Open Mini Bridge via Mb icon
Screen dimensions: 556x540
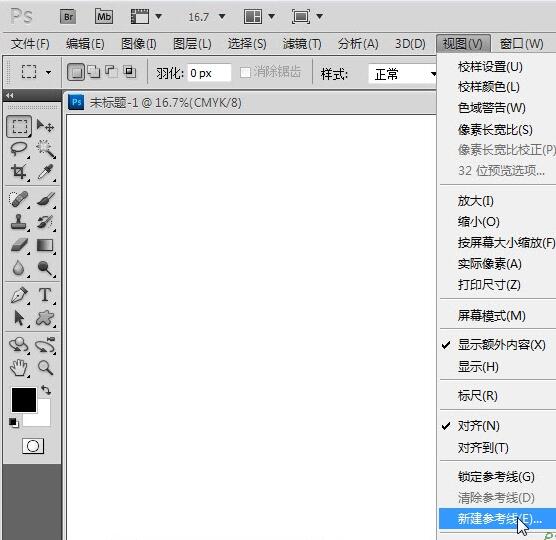(104, 17)
